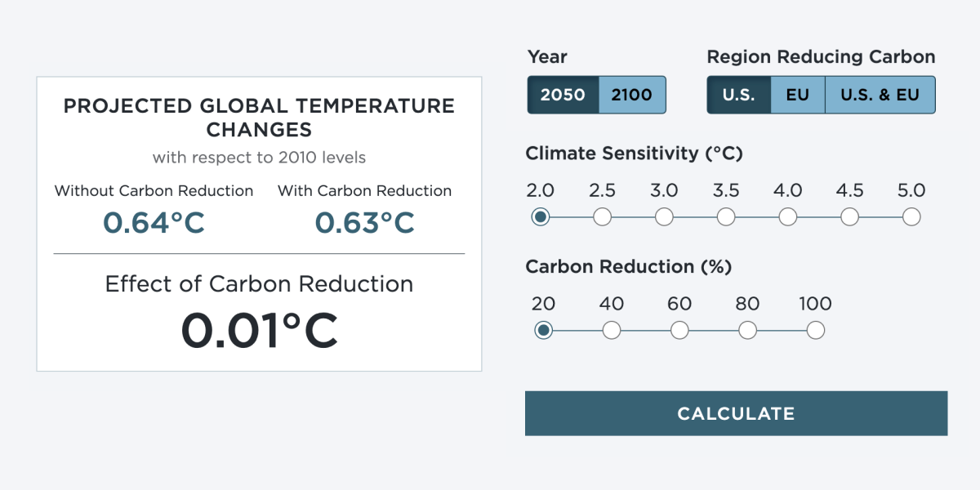The width and height of the screenshot is (980, 490).
Task: Set climate sensitivity to 5.0
Action: (911, 216)
